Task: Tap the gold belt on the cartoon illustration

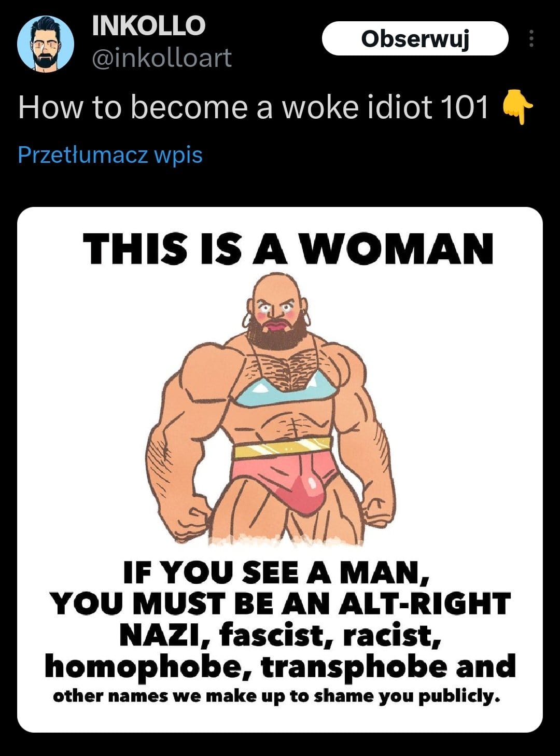Action: click(283, 447)
